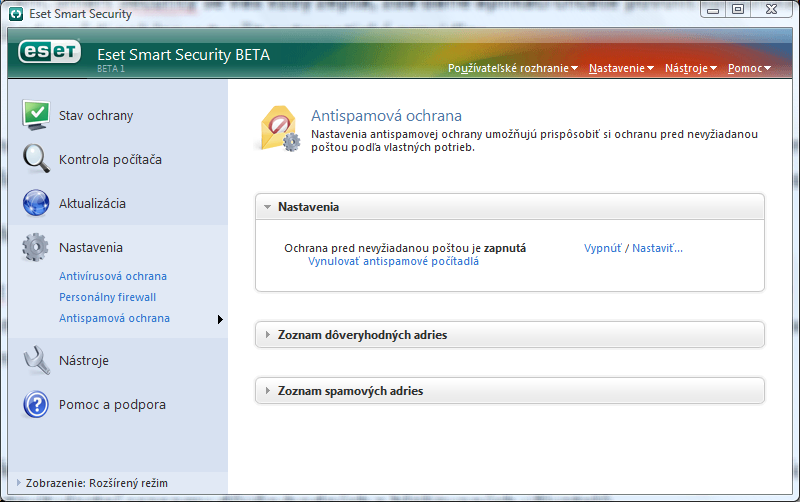This screenshot has height=502, width=800.
Task: Turn off antispam via Vypnúť link
Action: click(x=602, y=248)
